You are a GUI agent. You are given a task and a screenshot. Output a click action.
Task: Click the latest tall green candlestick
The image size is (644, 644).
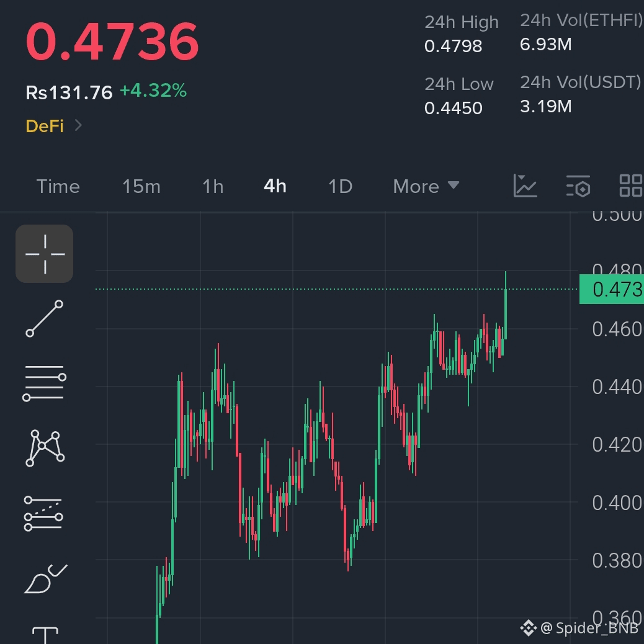[x=506, y=306]
